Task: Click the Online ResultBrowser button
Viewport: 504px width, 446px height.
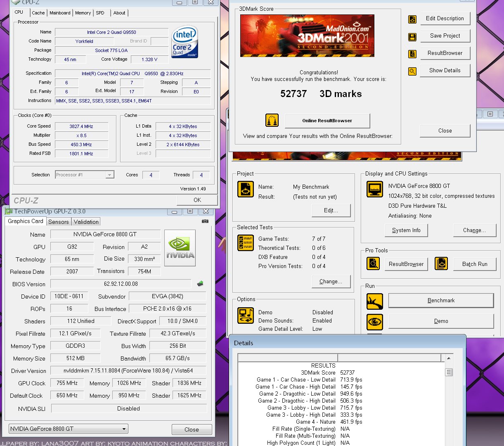Action: coord(327,121)
